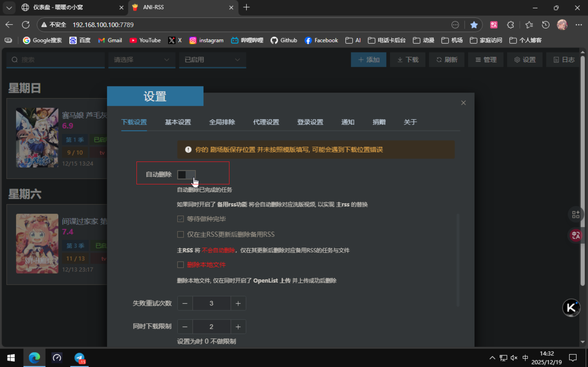This screenshot has height=367, width=588.
Task: Check the 仅在主RSS更新后删除备用RSS checkbox
Action: coord(180,234)
